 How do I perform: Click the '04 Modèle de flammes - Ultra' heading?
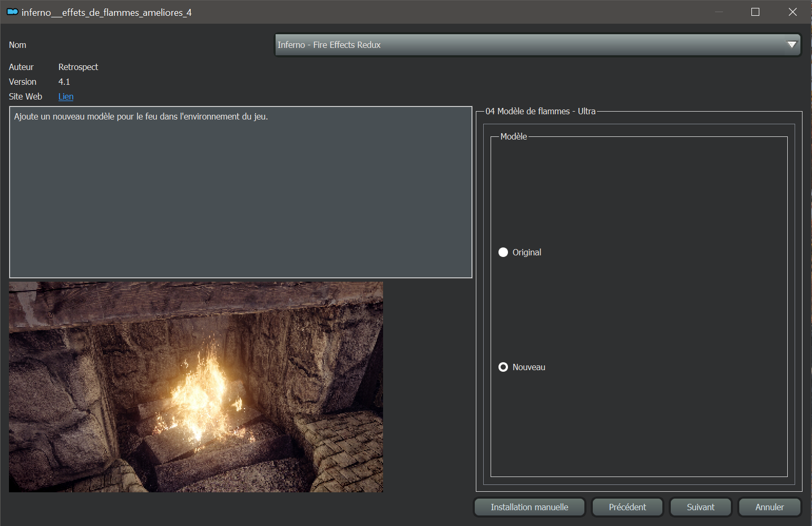coord(540,111)
